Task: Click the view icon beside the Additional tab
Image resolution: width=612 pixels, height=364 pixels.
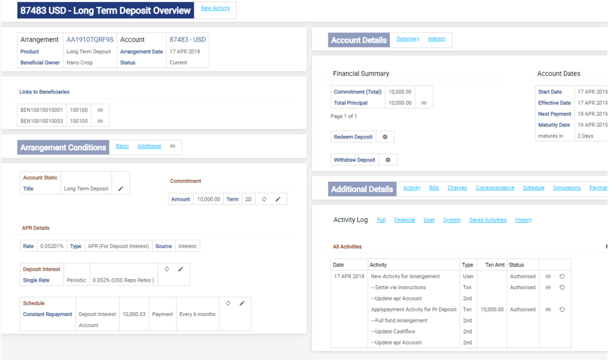Action: 172,146
